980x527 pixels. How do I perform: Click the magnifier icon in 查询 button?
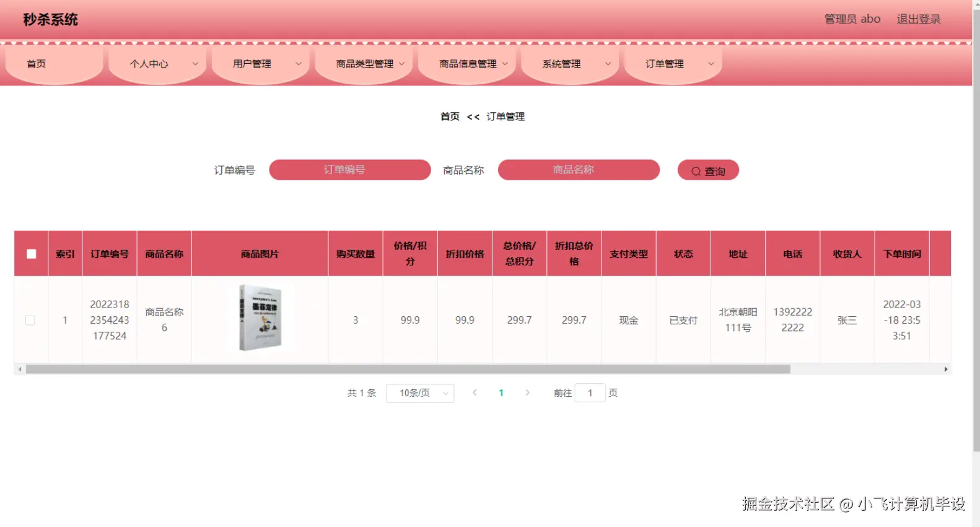coord(696,172)
